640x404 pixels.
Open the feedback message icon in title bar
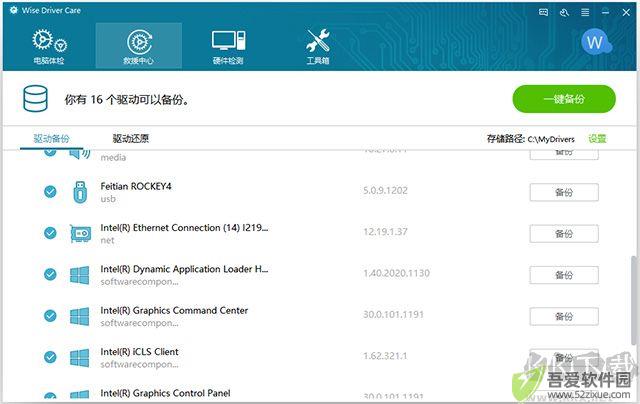(543, 12)
